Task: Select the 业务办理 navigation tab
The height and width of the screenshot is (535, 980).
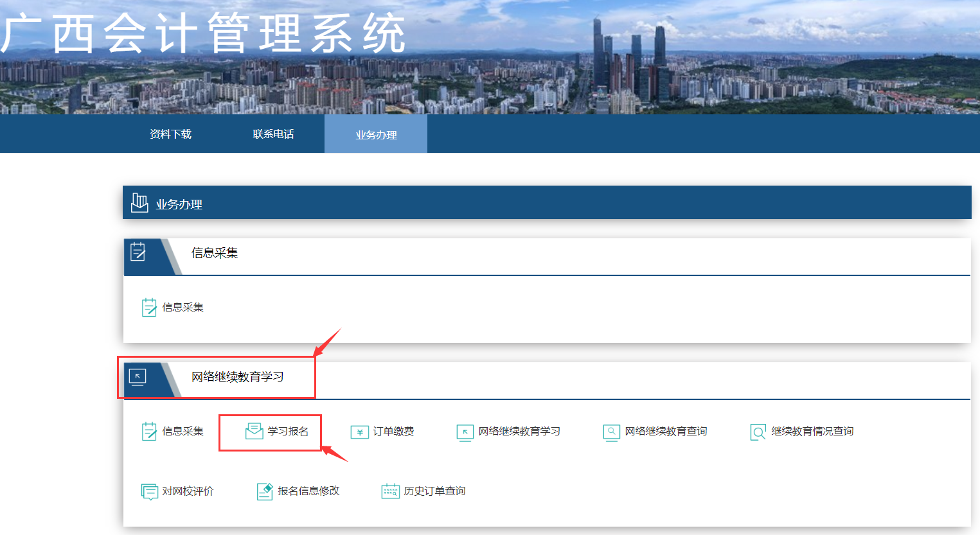Action: (375, 134)
